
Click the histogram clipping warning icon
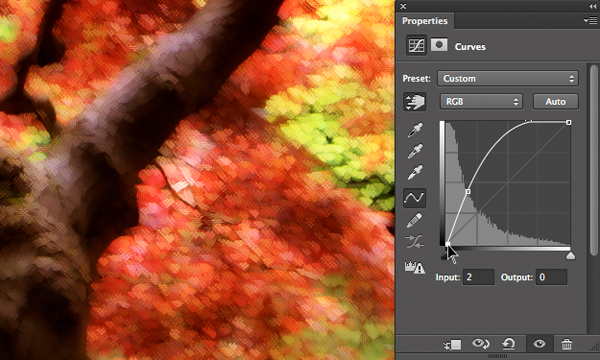coord(415,267)
